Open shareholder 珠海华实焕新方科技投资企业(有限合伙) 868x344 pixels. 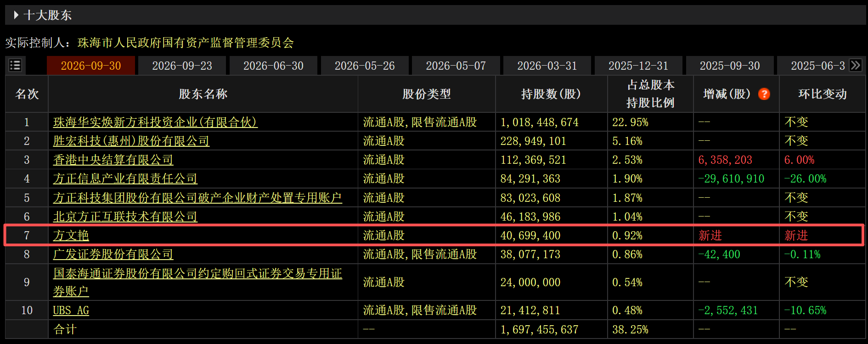155,122
